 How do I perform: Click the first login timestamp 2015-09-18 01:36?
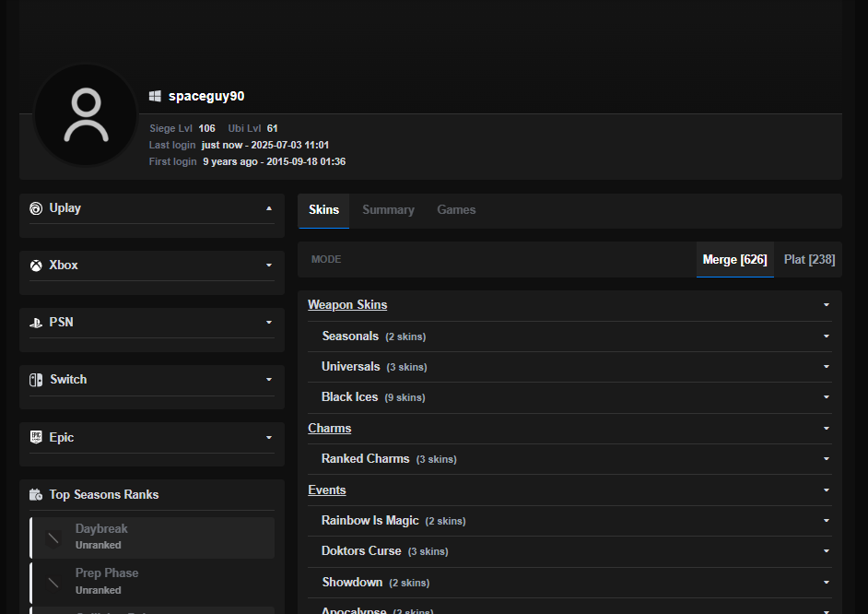click(306, 161)
